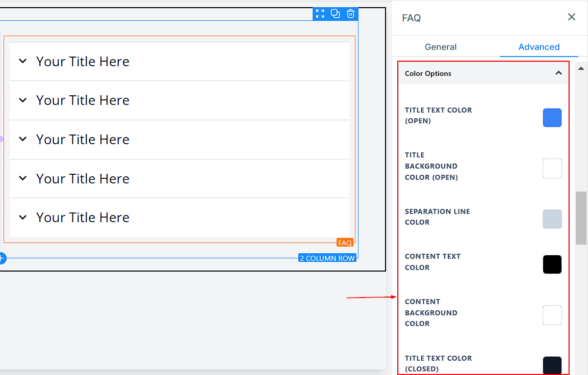588x375 pixels.
Task: Open the fourth FAQ item chevron
Action: 22,178
